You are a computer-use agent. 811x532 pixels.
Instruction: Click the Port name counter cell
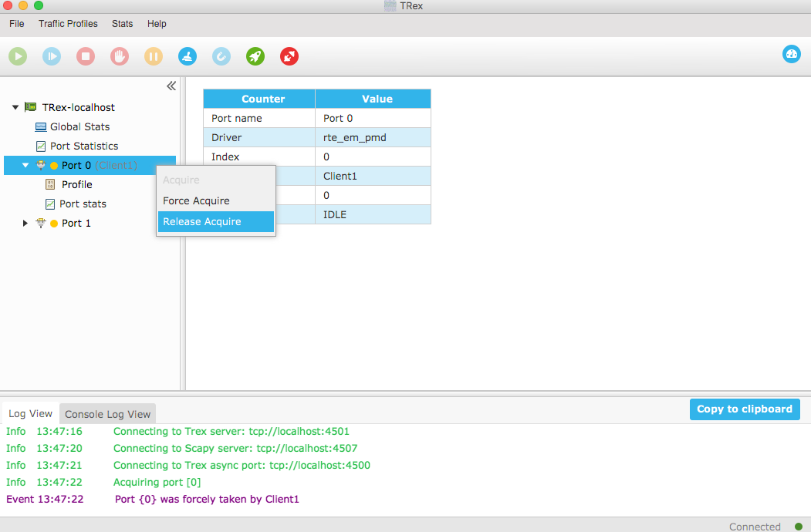[x=259, y=119]
